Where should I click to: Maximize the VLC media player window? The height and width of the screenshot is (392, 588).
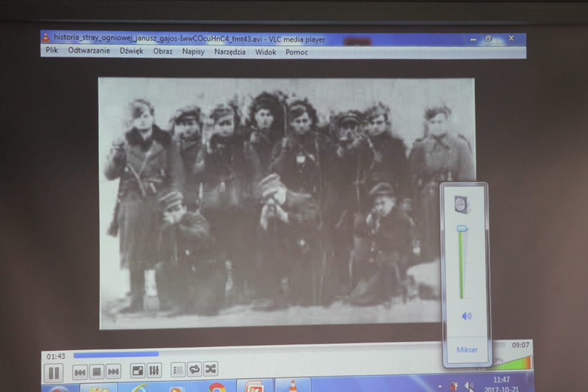click(488, 39)
